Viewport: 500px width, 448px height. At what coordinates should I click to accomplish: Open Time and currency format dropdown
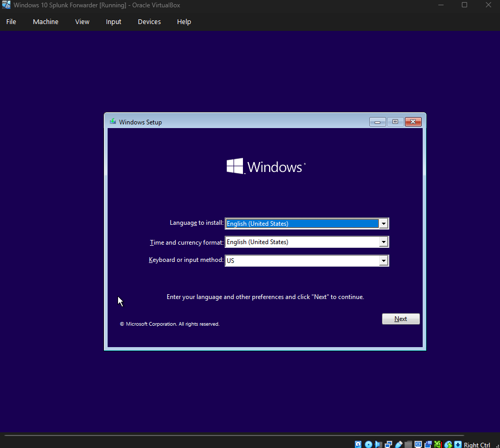(x=383, y=242)
